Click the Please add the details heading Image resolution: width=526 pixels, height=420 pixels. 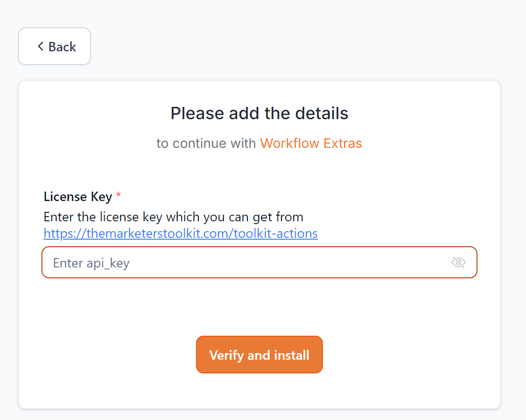tap(259, 113)
